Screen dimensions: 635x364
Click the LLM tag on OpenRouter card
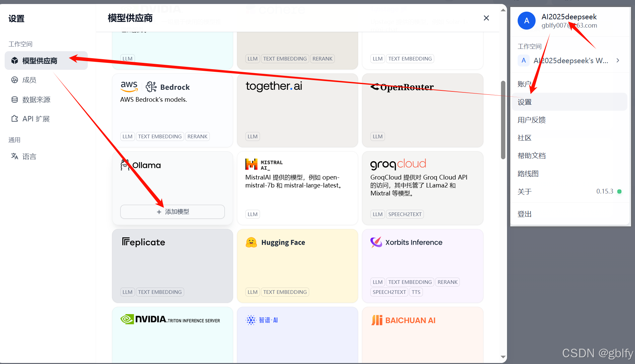[x=378, y=136]
